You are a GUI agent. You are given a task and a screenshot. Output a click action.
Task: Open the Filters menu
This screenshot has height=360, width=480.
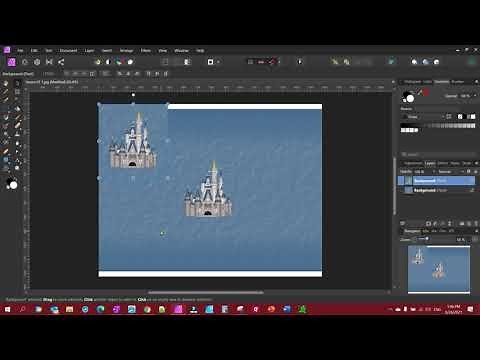(x=146, y=51)
